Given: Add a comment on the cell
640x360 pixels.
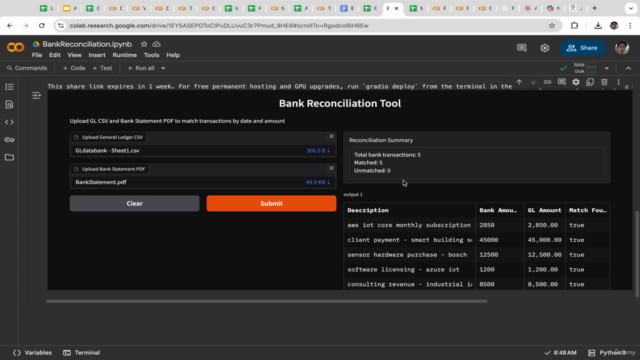Looking at the screenshot, I should 562,82.
